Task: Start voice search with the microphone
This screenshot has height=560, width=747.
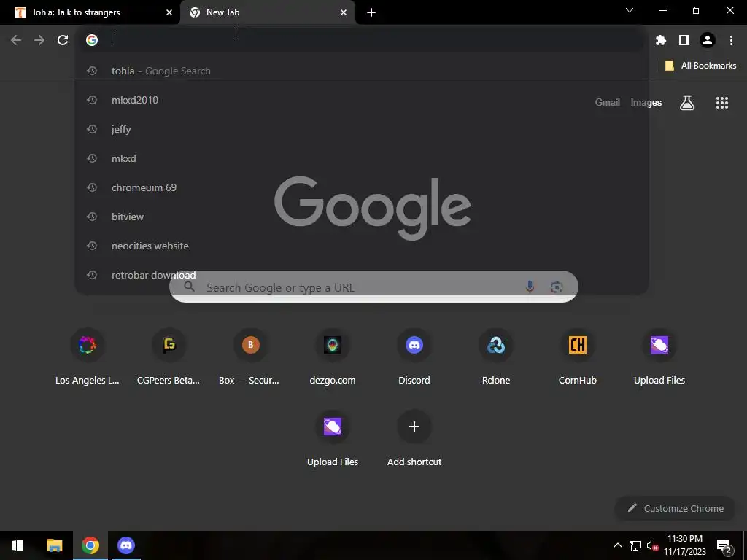Action: click(x=530, y=287)
